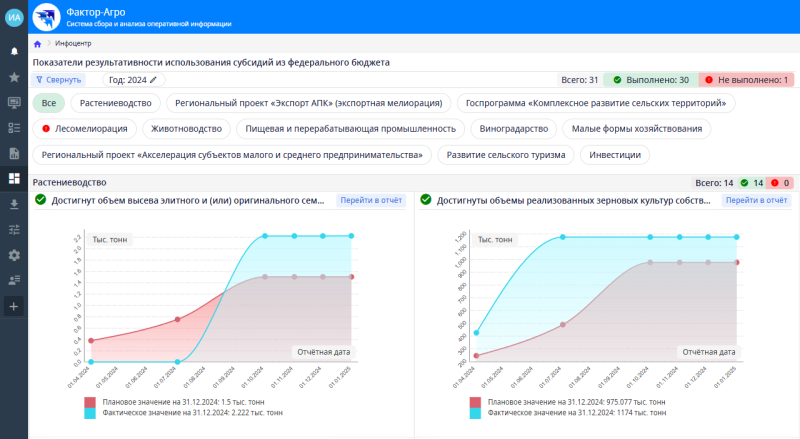
Task: Select the Животноводство filter chip
Action: (x=186, y=129)
